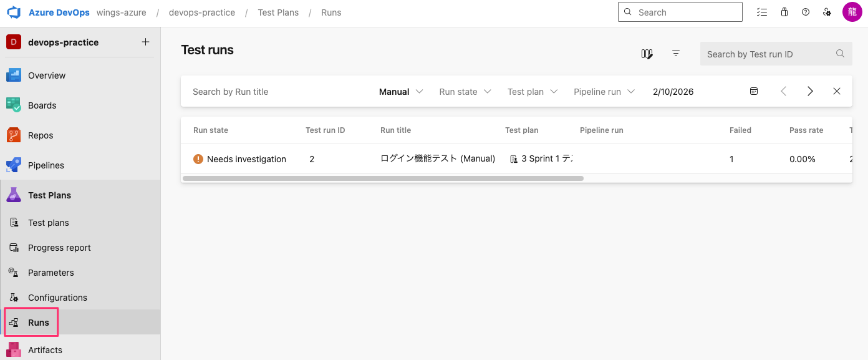
Task: Expand the Manual run type dropdown
Action: [x=401, y=92]
